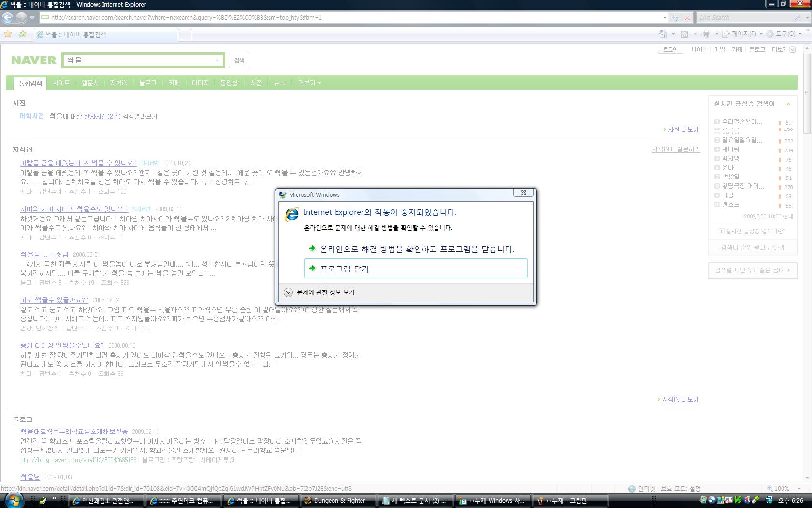812x508 pixels.
Task: Close the Microsoft Windows error dialog
Action: pos(523,193)
